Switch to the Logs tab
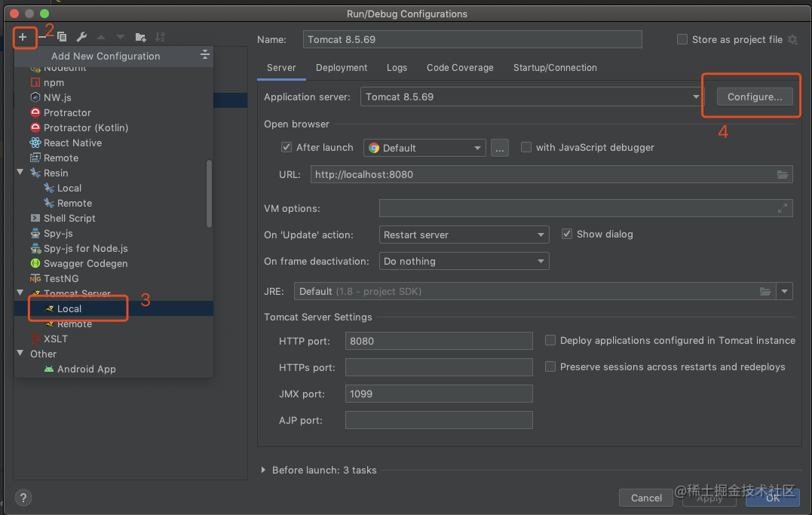This screenshot has width=812, height=515. coord(397,68)
